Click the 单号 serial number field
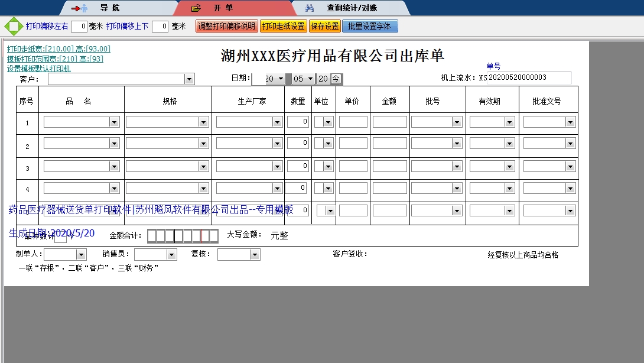 pyautogui.click(x=529, y=78)
